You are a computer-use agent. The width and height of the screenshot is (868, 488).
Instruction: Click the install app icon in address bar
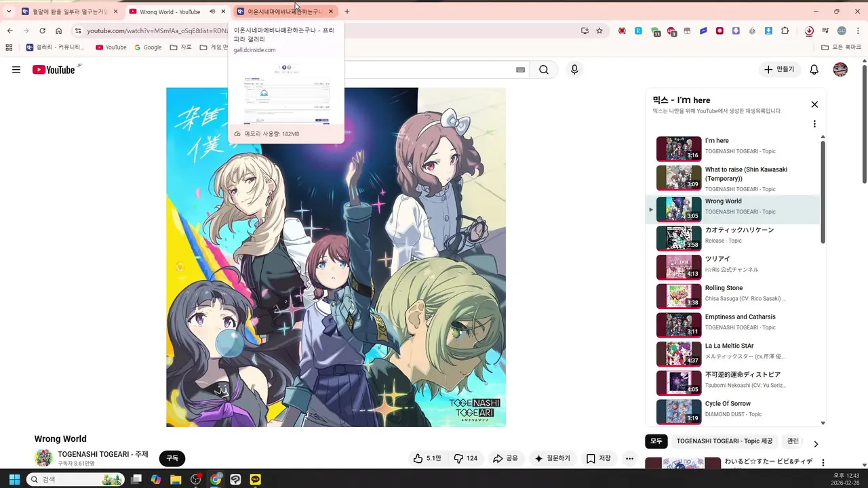pos(585,30)
